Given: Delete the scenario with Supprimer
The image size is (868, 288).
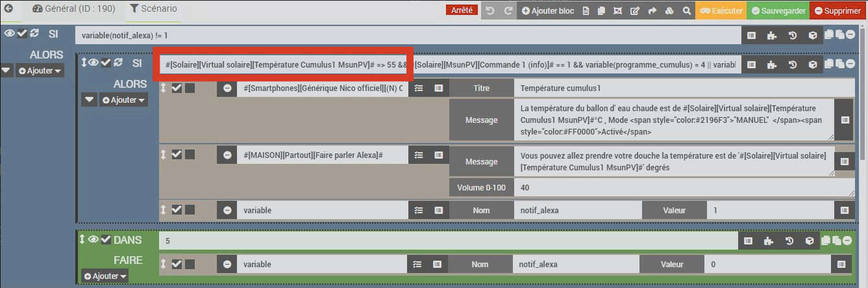Looking at the screenshot, I should [837, 10].
